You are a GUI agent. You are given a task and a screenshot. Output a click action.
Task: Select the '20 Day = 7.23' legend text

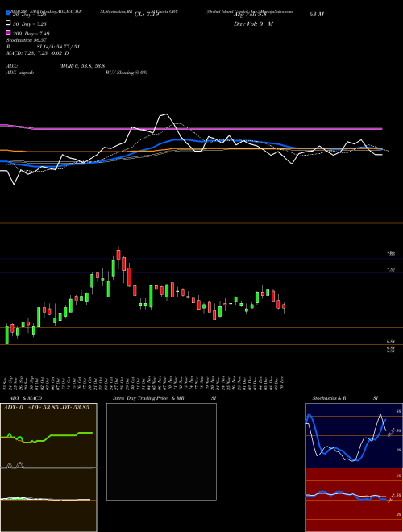coord(29,15)
